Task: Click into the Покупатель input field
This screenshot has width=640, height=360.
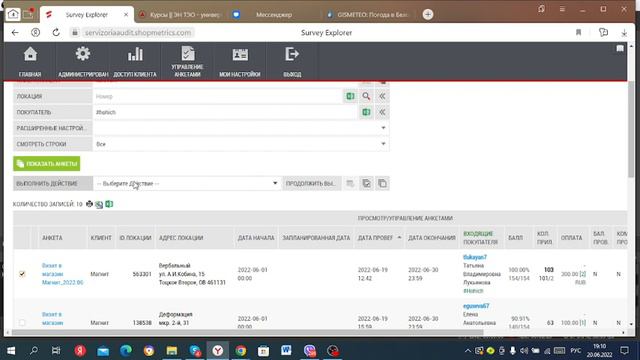Action: click(x=226, y=112)
